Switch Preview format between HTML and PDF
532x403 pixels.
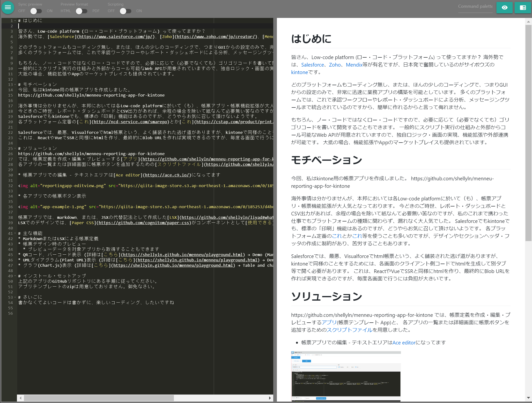(x=81, y=11)
